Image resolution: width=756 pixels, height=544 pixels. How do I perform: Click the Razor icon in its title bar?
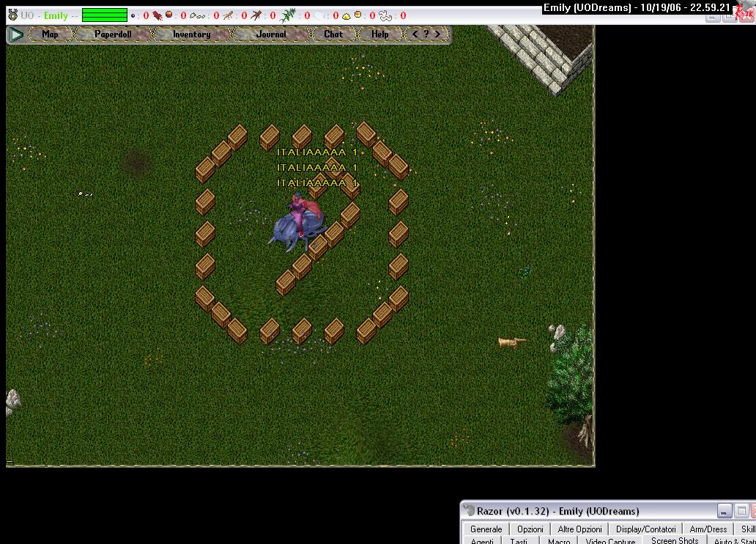tap(469, 511)
